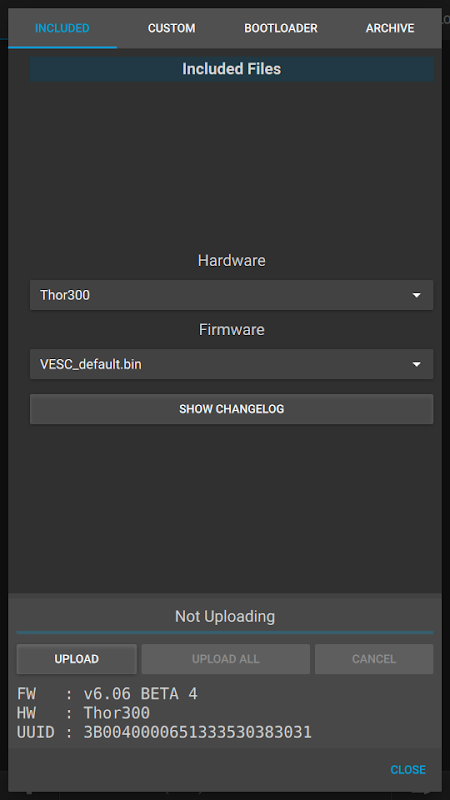This screenshot has width=450, height=800.
Task: Close the dialog using CLOSE link
Action: click(408, 769)
